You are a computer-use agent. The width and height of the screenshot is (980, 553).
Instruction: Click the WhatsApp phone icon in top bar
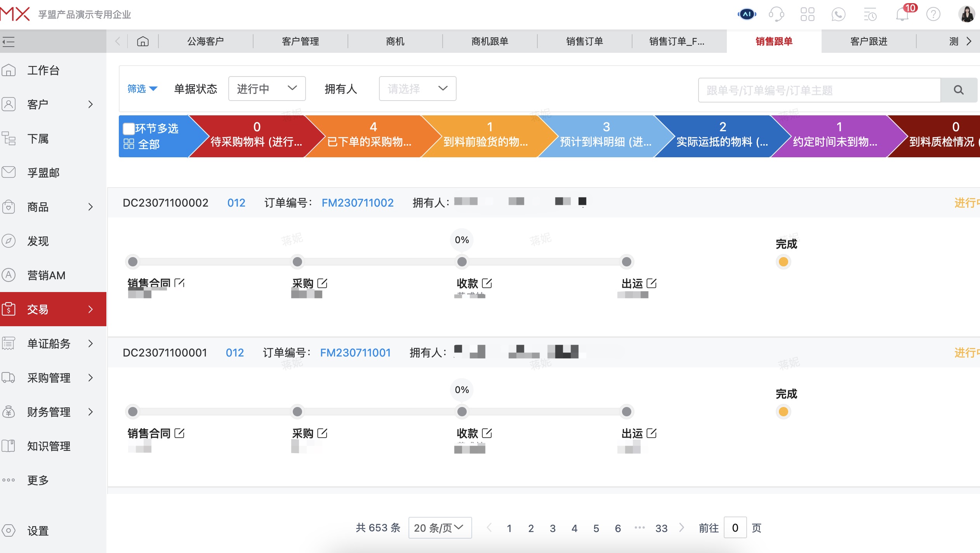838,14
